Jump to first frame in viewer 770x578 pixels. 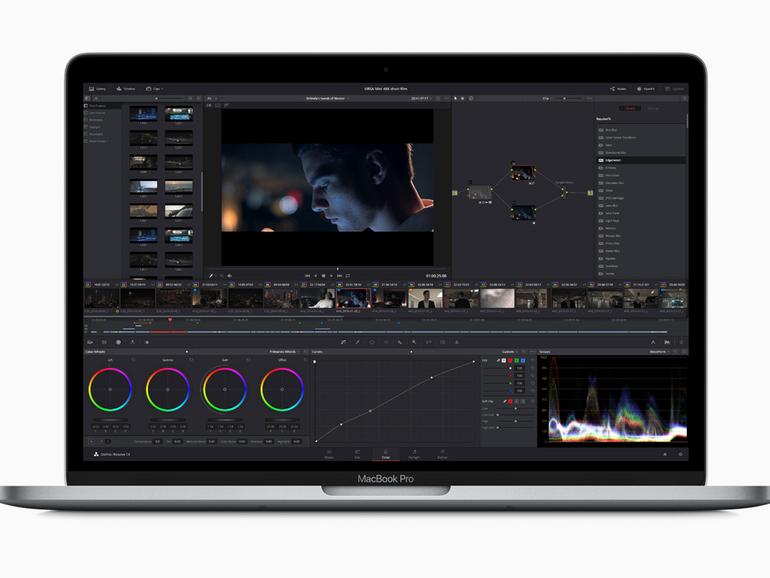pyautogui.click(x=307, y=276)
